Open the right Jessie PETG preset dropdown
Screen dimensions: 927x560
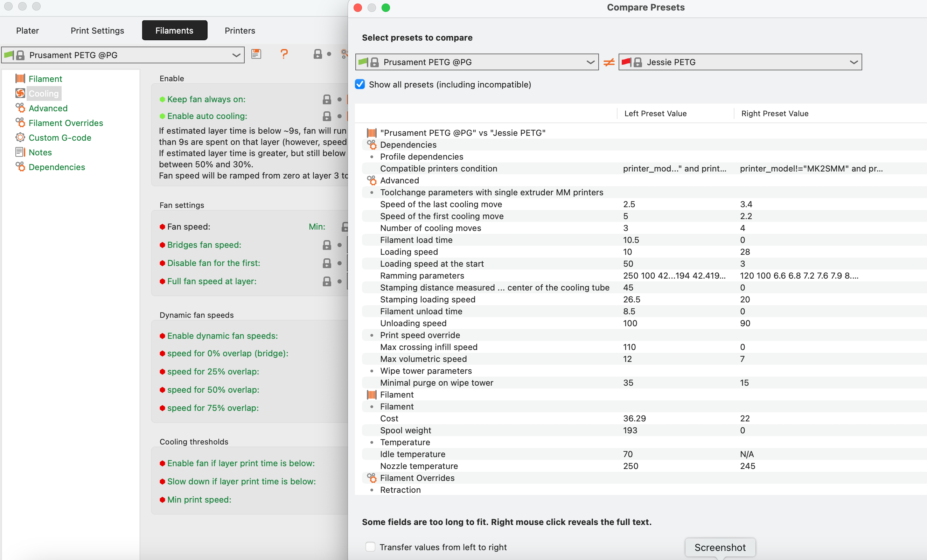740,62
